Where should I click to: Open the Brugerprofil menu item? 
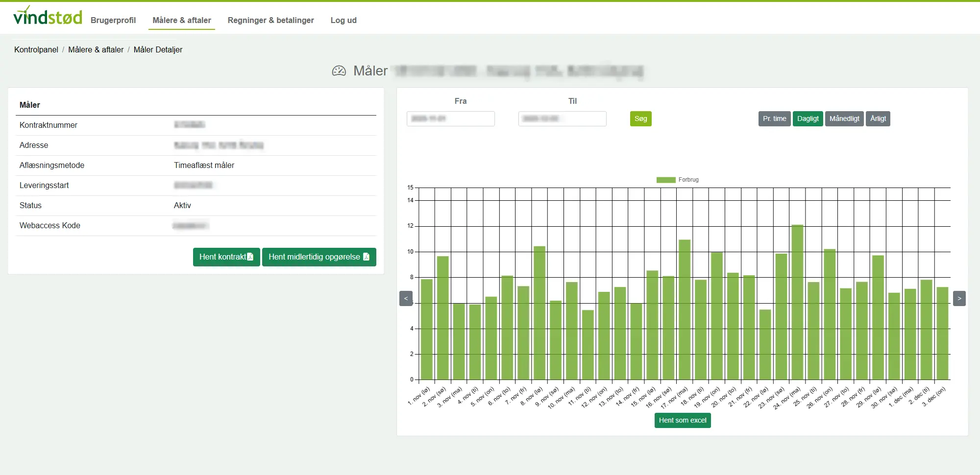pyautogui.click(x=113, y=20)
